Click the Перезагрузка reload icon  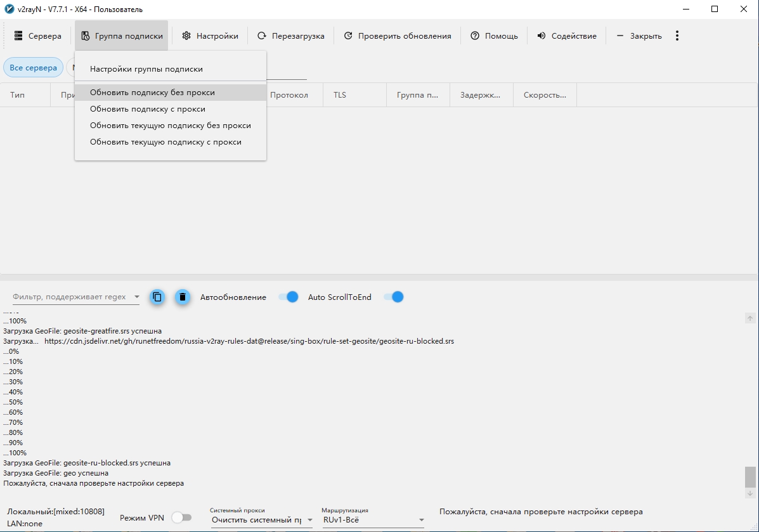click(x=262, y=36)
